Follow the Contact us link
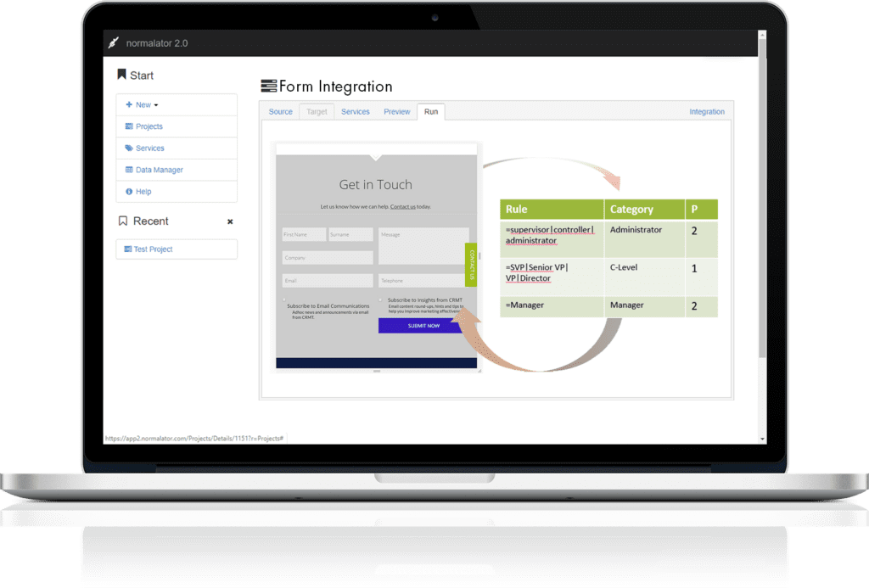The height and width of the screenshot is (588, 869). 402,206
